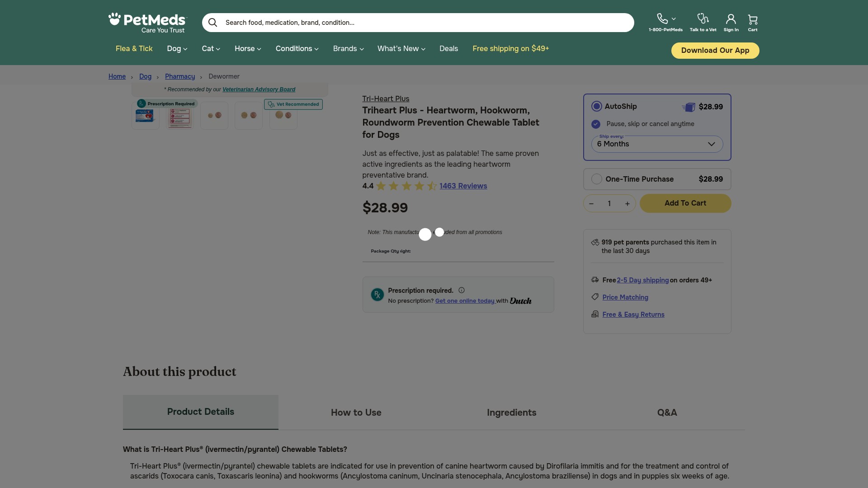Click the PetMeds logo
868x488 pixels.
pos(148,23)
